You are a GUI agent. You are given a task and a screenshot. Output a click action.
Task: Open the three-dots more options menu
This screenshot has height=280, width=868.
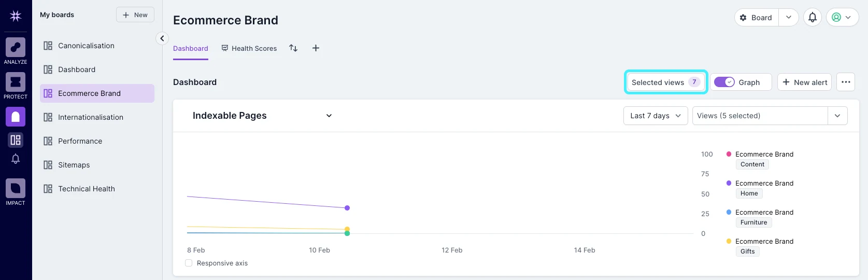tap(846, 82)
